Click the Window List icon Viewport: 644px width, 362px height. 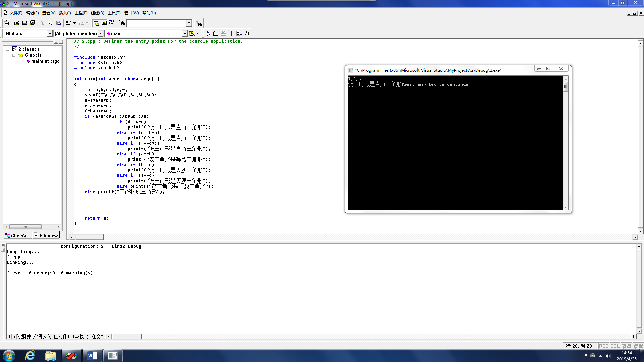click(111, 23)
